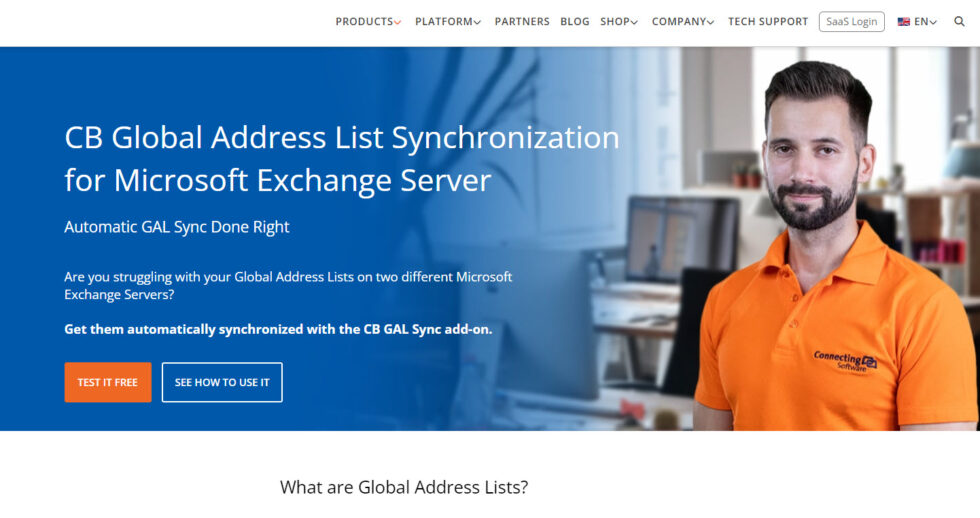This screenshot has width=980, height=518.
Task: Open the PLATFORM menu item
Action: [444, 22]
